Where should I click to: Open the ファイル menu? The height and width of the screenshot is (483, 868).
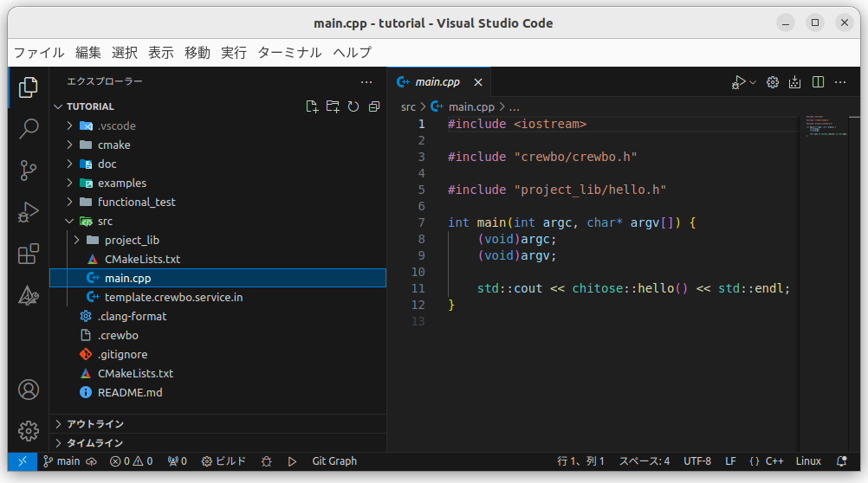[x=39, y=53]
